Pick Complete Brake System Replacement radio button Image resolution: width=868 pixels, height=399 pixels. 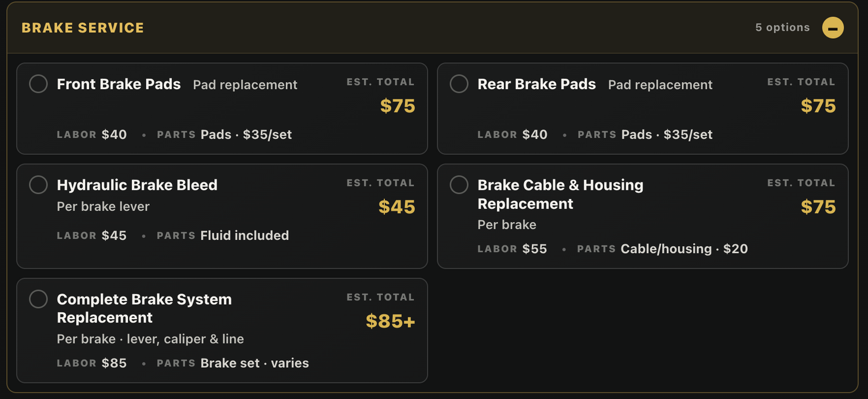tap(38, 299)
